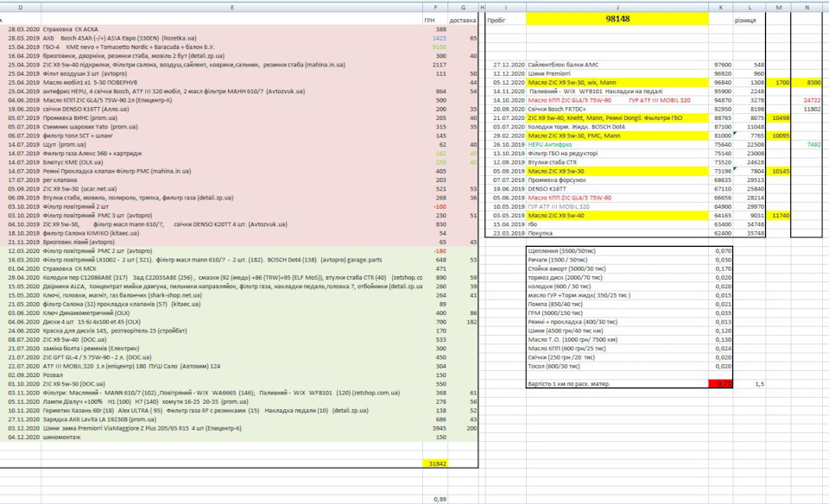
Task: Select the cell with value 11802
Action: pos(807,109)
